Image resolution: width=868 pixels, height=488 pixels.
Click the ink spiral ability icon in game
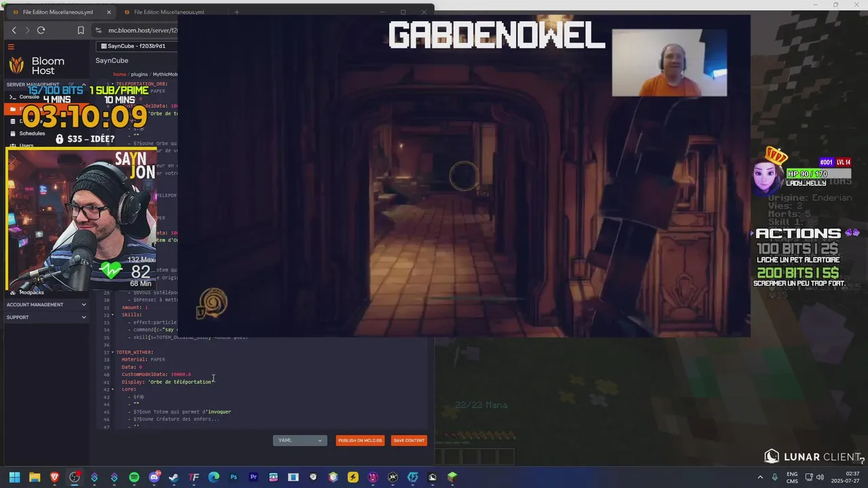pos(212,304)
